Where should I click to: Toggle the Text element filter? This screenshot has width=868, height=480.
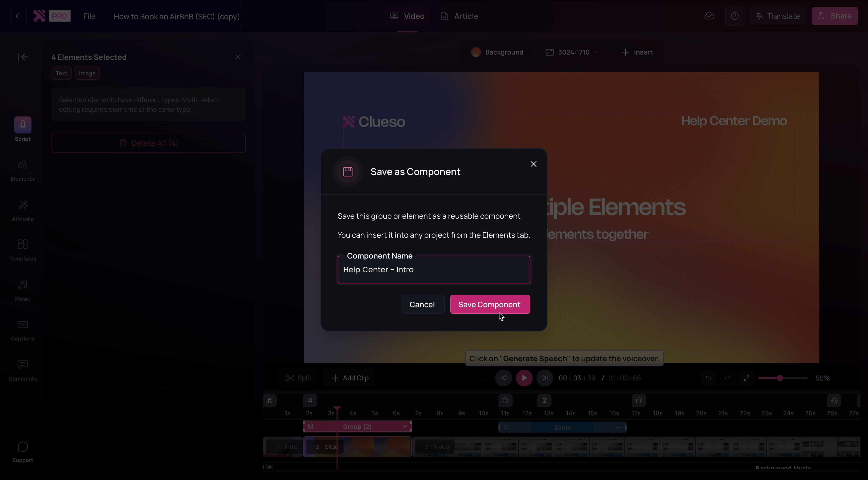pyautogui.click(x=61, y=73)
